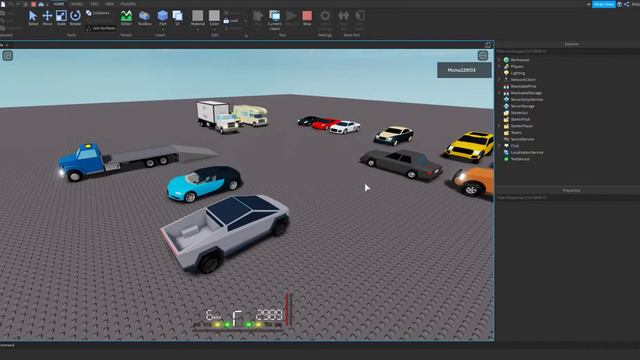The image size is (640, 360).
Task: Expand the StarterPlayer node
Action: [500, 126]
